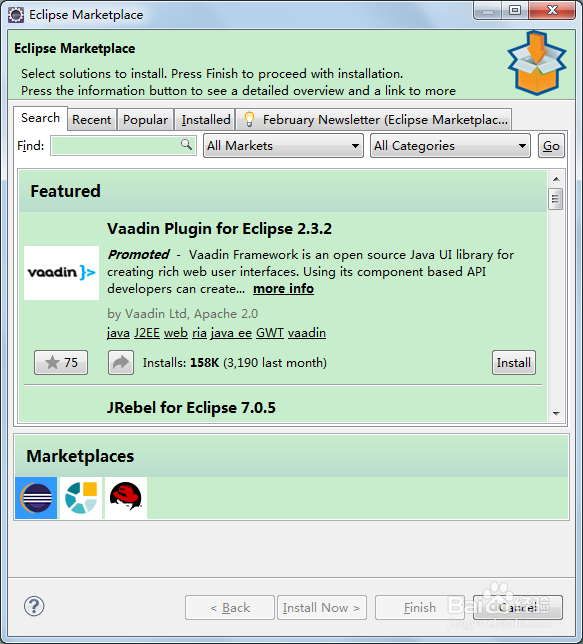Open the All Categories dropdown

(x=450, y=146)
